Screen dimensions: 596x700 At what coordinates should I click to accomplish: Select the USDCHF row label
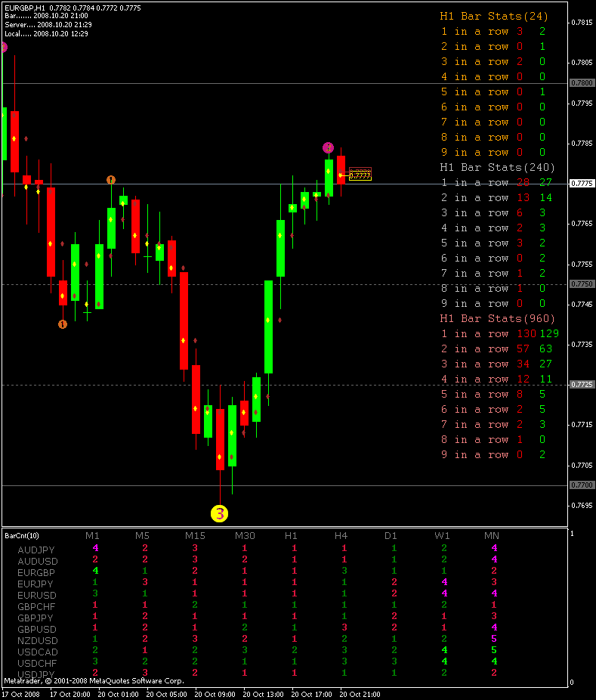37,664
